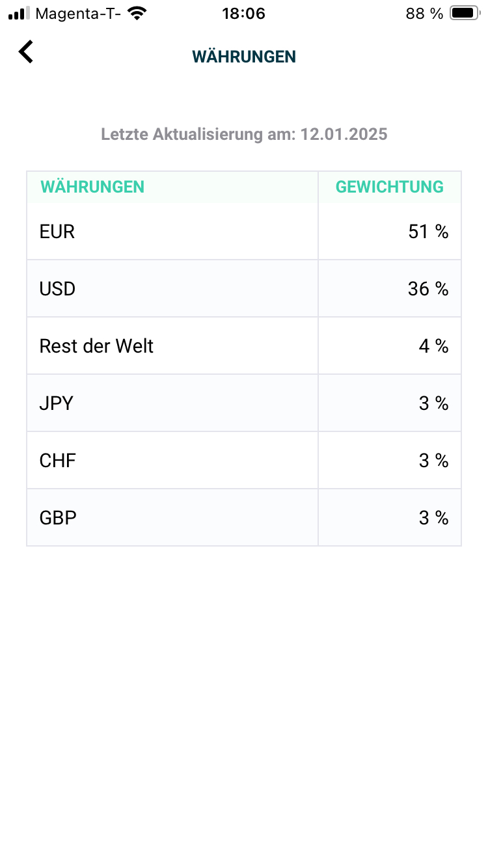Screen dimensions: 488x868
Task: Tap the cellular signal bars icon
Action: [20, 14]
